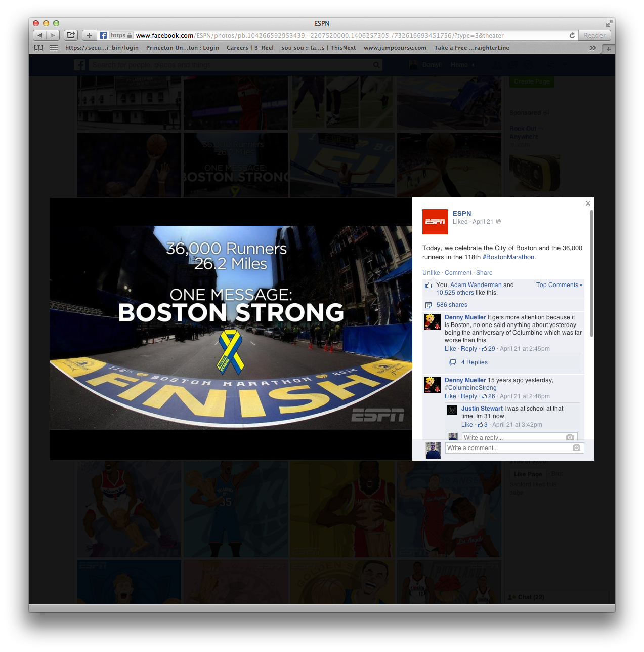
Task: Open the 'Careers | B-Reel' bookmark
Action: (x=250, y=48)
